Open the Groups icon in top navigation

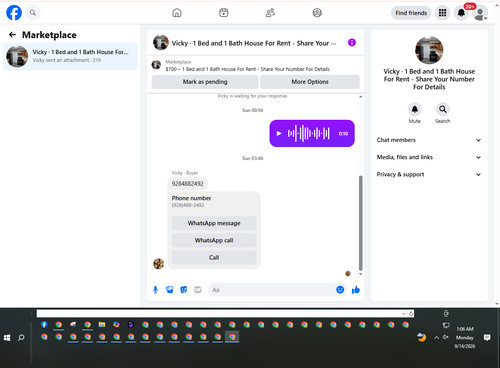317,13
